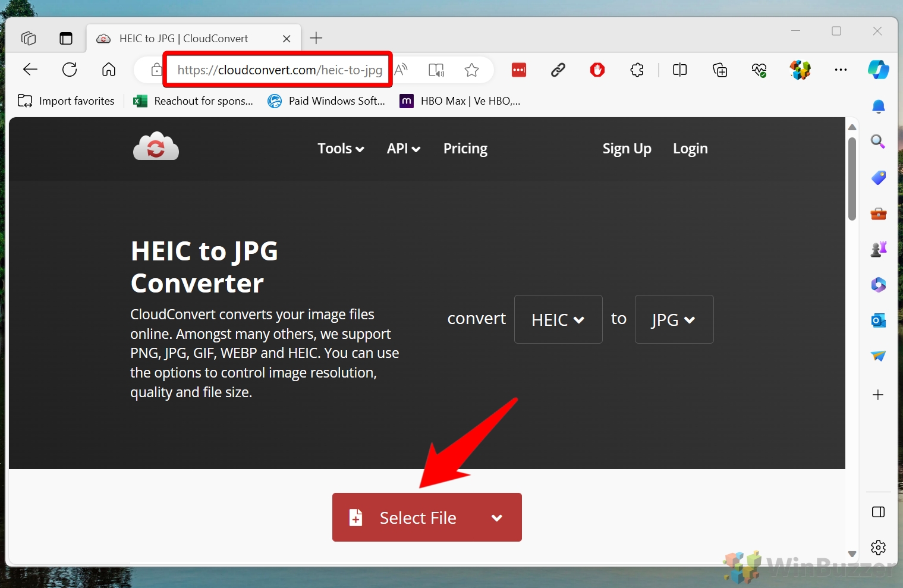Open Immersive Reader for this page

pyautogui.click(x=436, y=70)
